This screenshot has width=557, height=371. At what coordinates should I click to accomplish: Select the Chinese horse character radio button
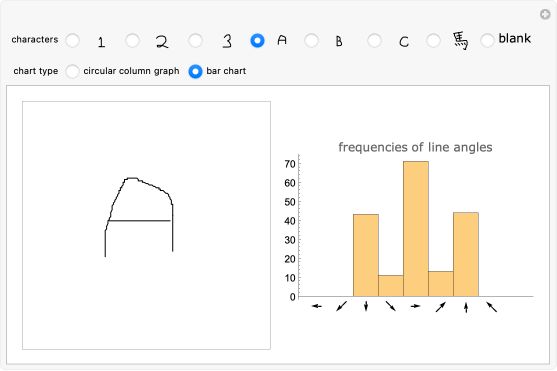(433, 40)
